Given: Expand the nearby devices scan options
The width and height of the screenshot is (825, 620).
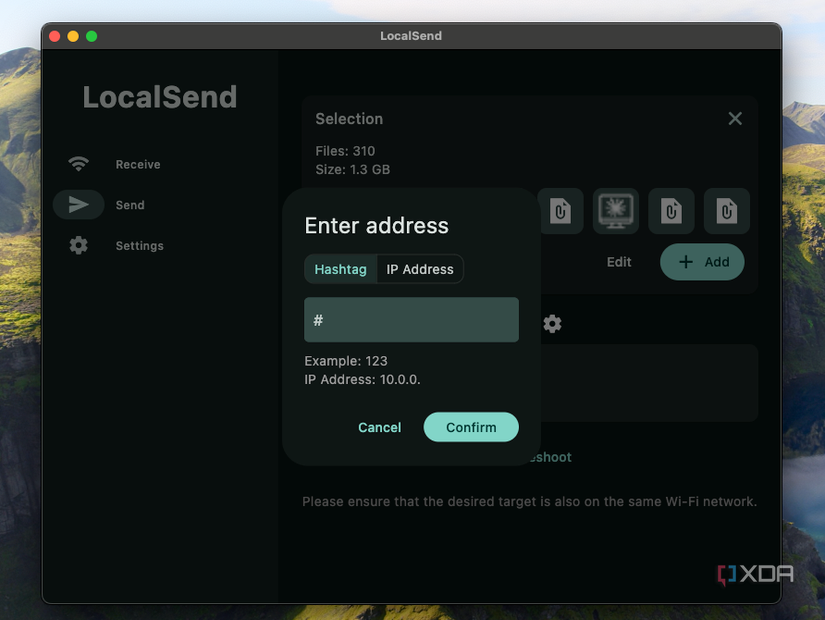Looking at the screenshot, I should (x=551, y=324).
